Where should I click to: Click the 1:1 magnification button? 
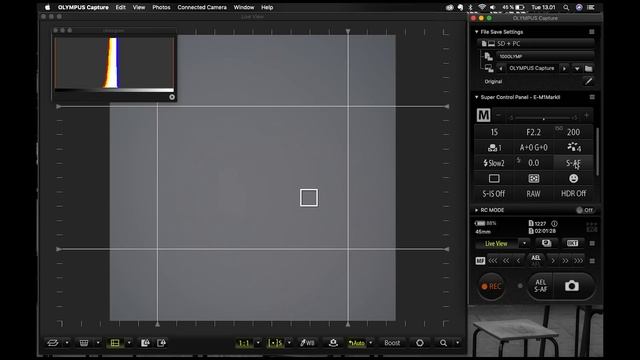tap(244, 343)
